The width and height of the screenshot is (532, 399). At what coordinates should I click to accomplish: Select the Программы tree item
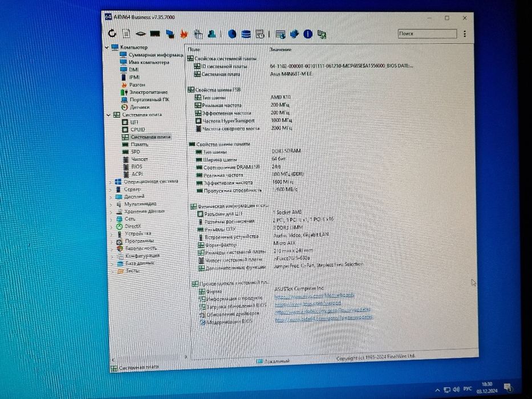pos(140,241)
